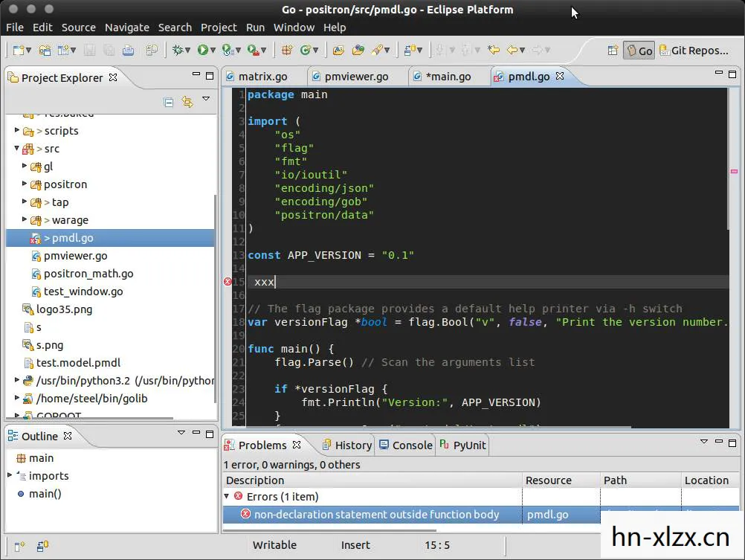This screenshot has height=560, width=745.
Task: Expand the imports node in Outline
Action: point(10,475)
